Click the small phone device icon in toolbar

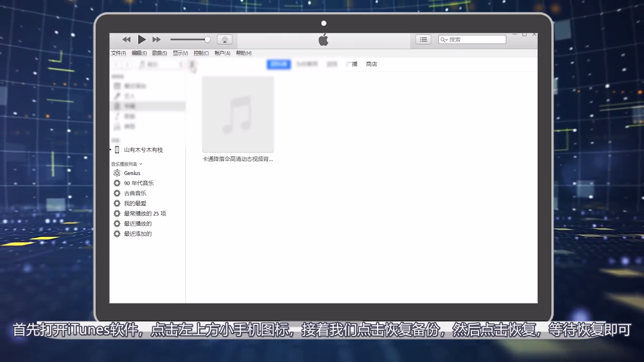(x=192, y=64)
